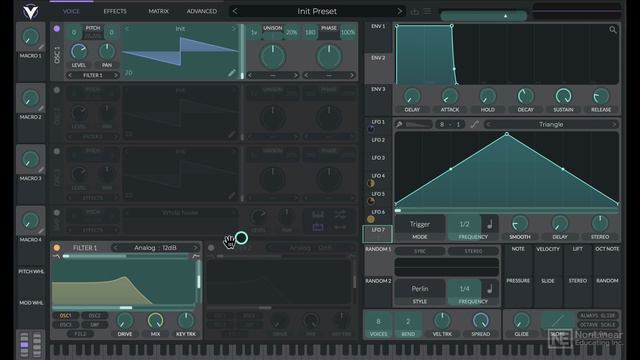Open the OSC 2 wavetable editor pencil
This screenshot has height=360, width=640.
(x=231, y=134)
